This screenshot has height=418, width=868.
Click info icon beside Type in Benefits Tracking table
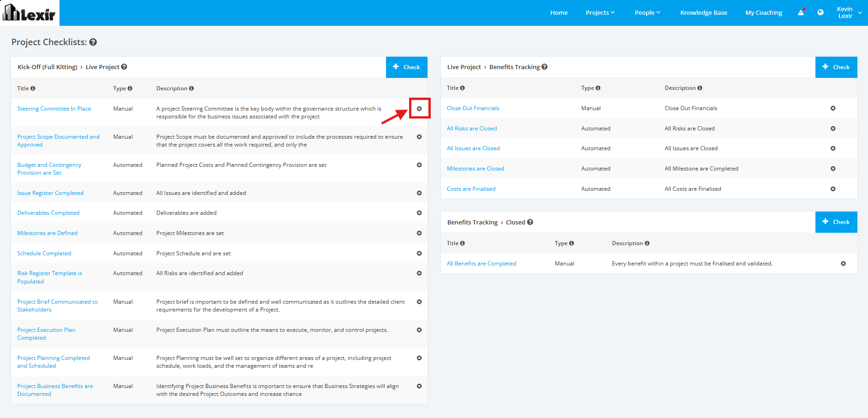click(598, 88)
